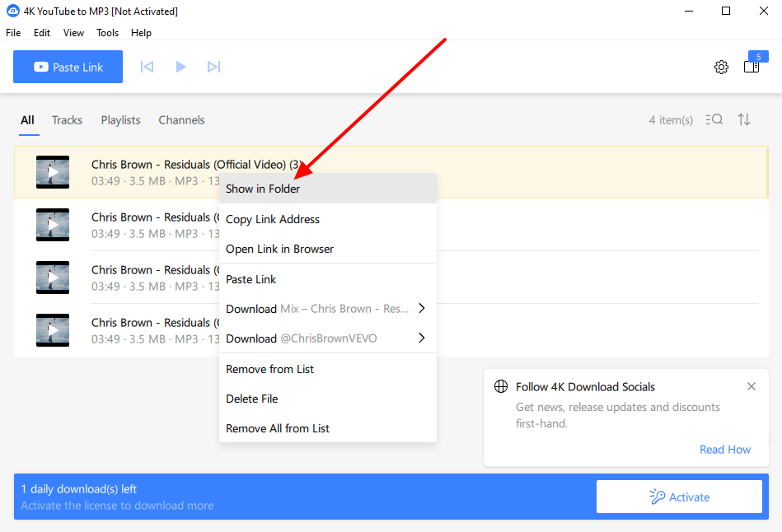
Task: Click "1 daily download(s) left" text
Action: click(x=79, y=489)
